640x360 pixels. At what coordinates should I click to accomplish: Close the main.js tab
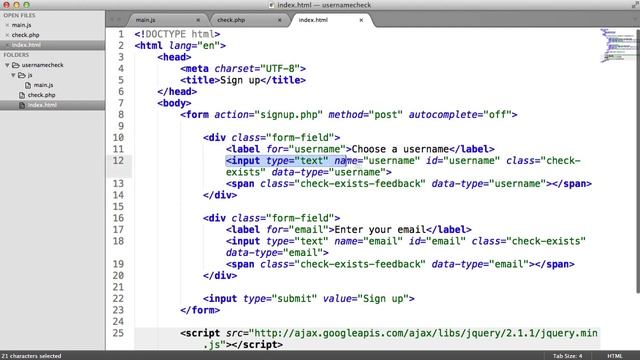click(x=198, y=20)
